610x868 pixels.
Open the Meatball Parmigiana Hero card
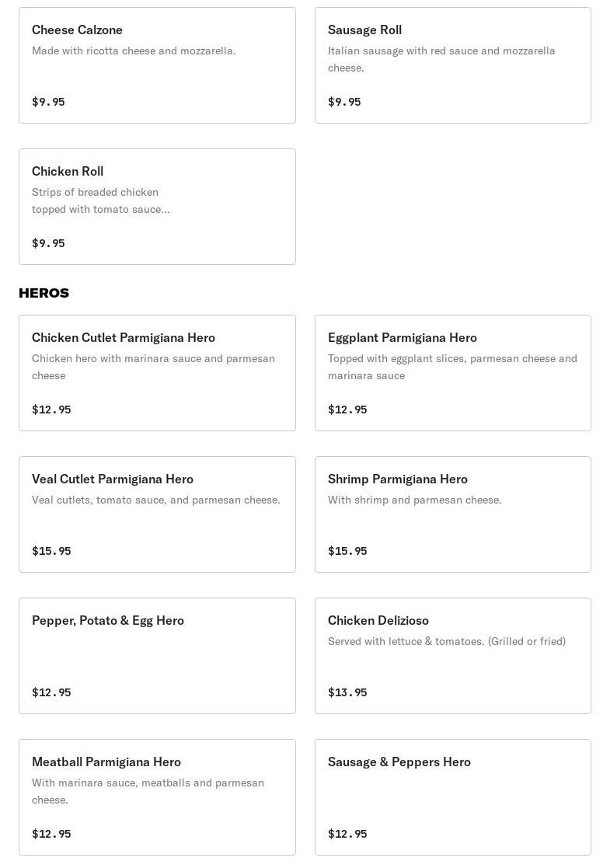tap(157, 797)
